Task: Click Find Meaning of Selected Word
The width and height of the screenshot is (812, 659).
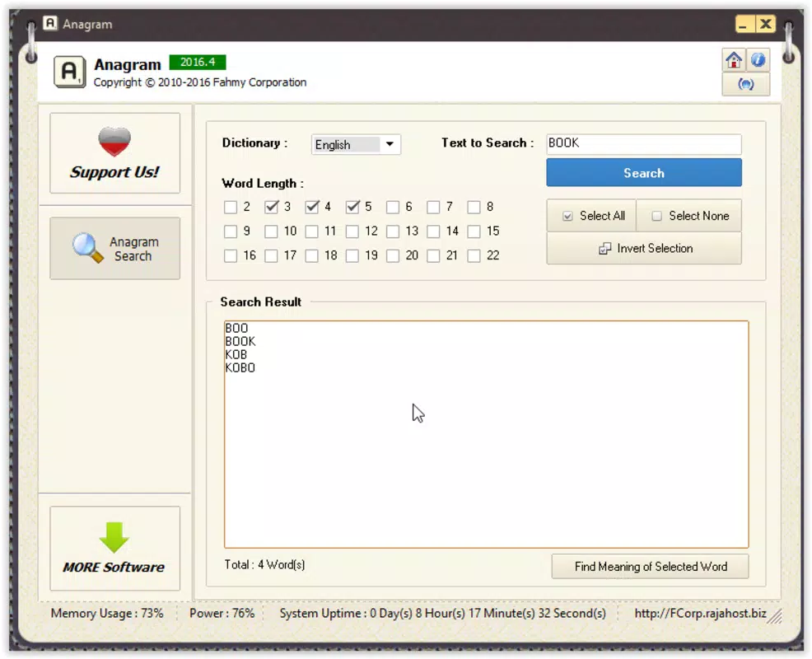Action: click(x=650, y=566)
